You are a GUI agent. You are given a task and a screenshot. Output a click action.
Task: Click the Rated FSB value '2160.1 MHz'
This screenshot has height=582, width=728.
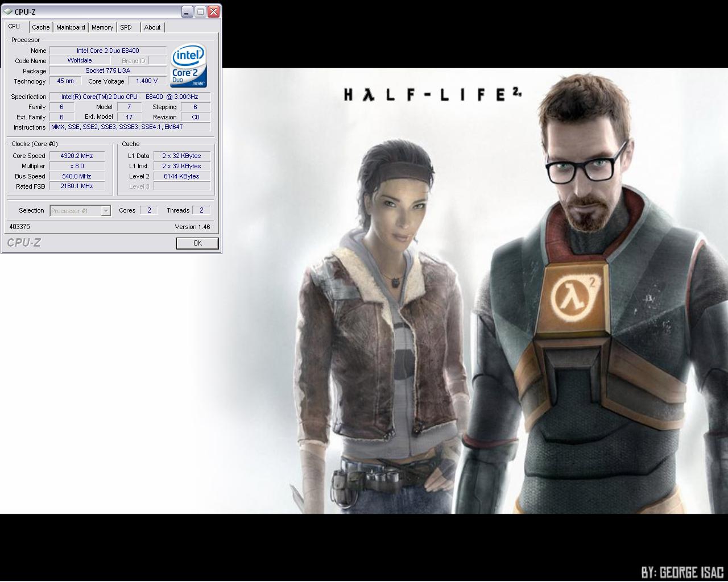[77, 186]
